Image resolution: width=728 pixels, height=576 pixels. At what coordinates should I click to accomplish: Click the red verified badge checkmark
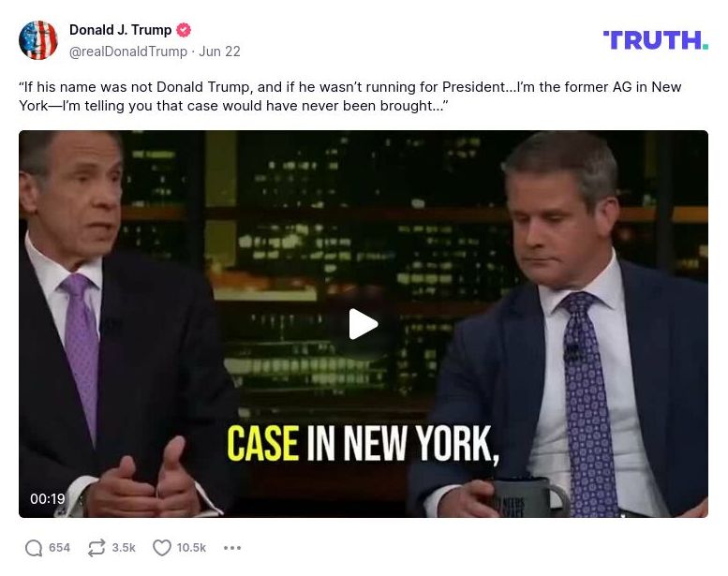(x=184, y=30)
